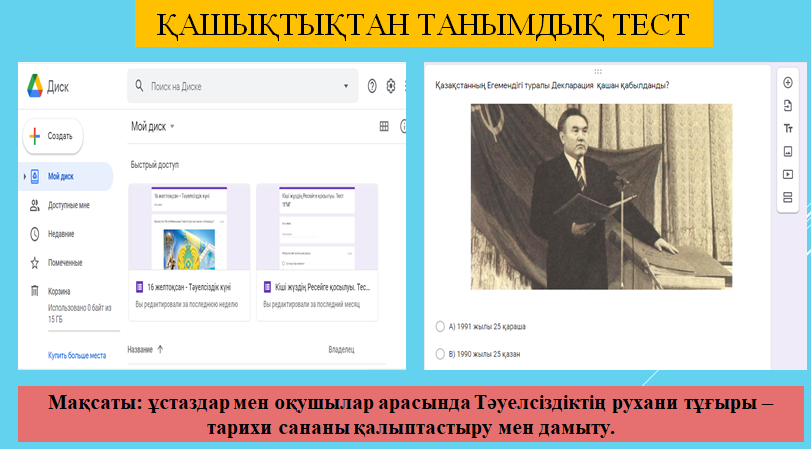Import questions icon in Forms sidebar

(x=788, y=106)
